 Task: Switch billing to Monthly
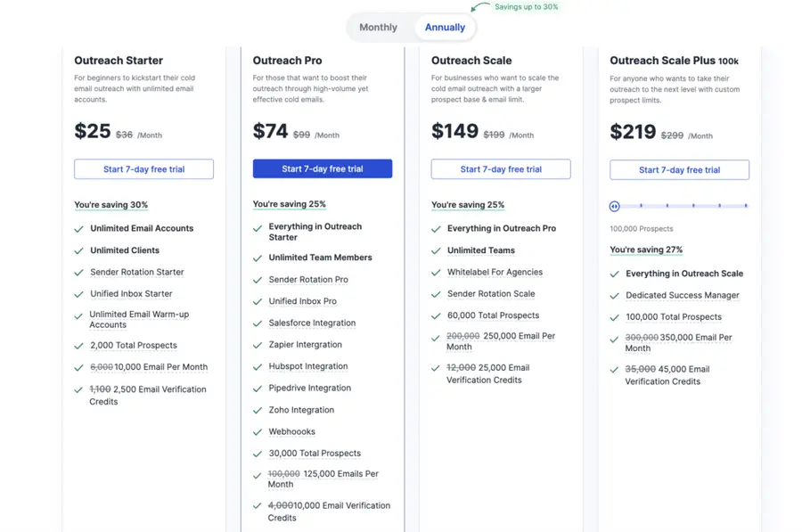378,27
